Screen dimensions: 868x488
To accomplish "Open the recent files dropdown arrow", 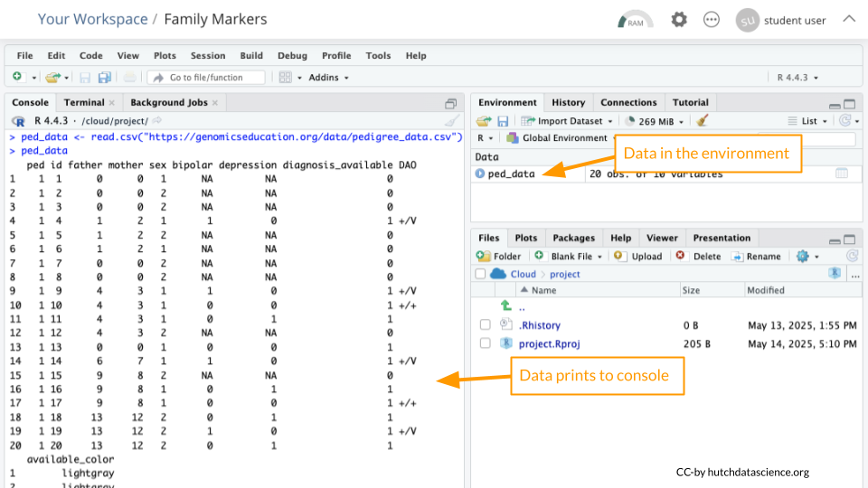I will tap(66, 78).
